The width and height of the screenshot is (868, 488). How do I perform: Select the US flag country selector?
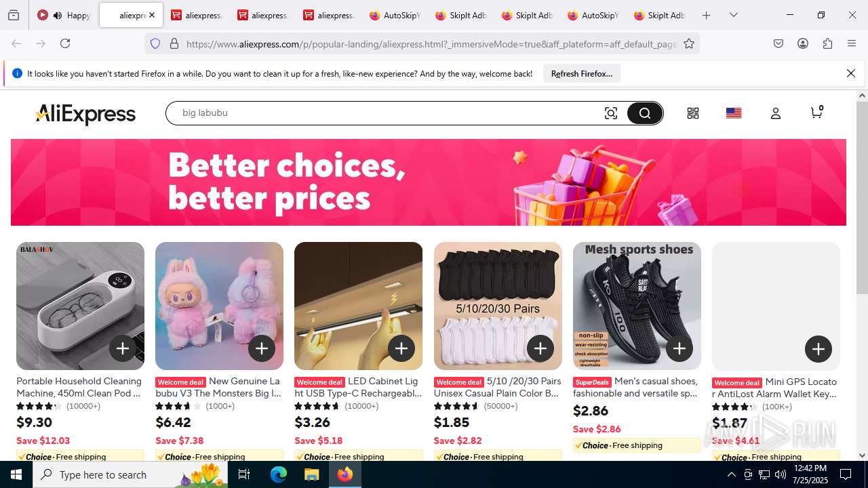click(734, 113)
